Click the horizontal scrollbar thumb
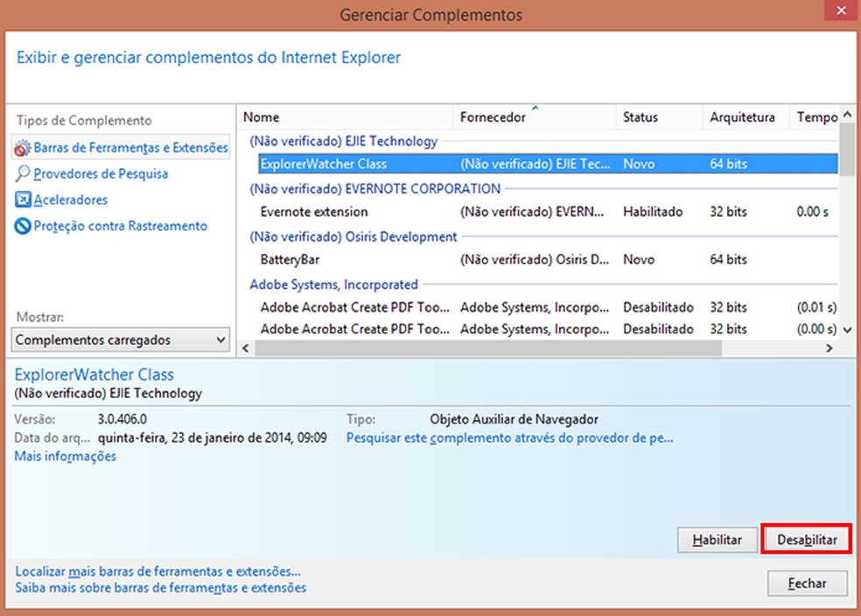 [x=488, y=348]
